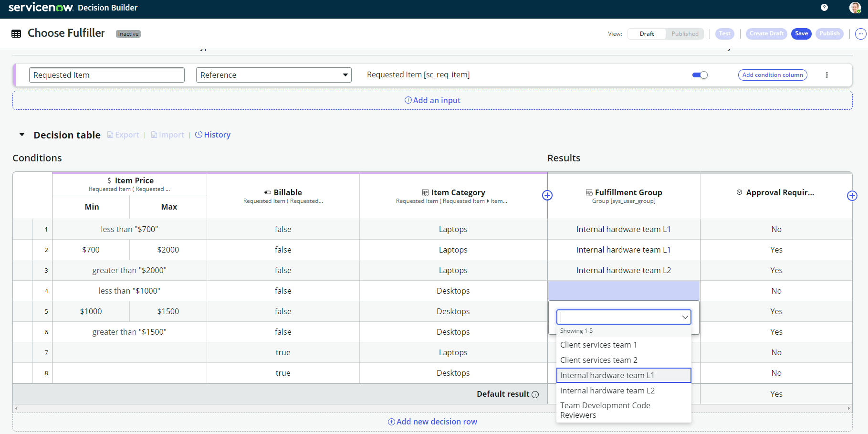Open the user profile avatar
The image size is (868, 434).
coord(855,7)
